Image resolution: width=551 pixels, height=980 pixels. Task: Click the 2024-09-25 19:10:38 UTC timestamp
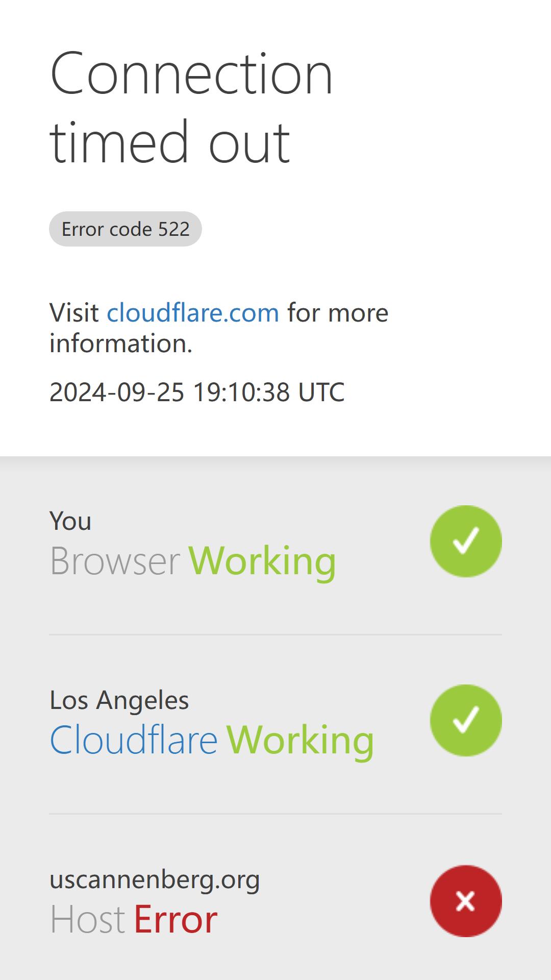click(x=197, y=392)
